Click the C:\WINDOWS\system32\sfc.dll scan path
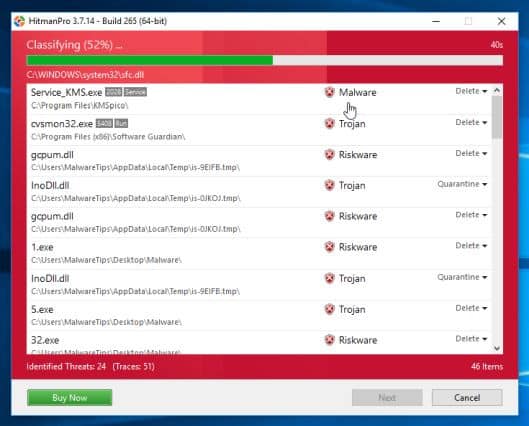This screenshot has width=529, height=426. [85, 75]
